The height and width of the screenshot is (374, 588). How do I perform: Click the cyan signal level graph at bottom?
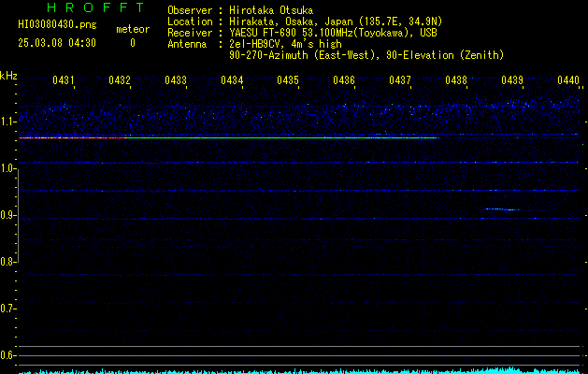pos(299,370)
